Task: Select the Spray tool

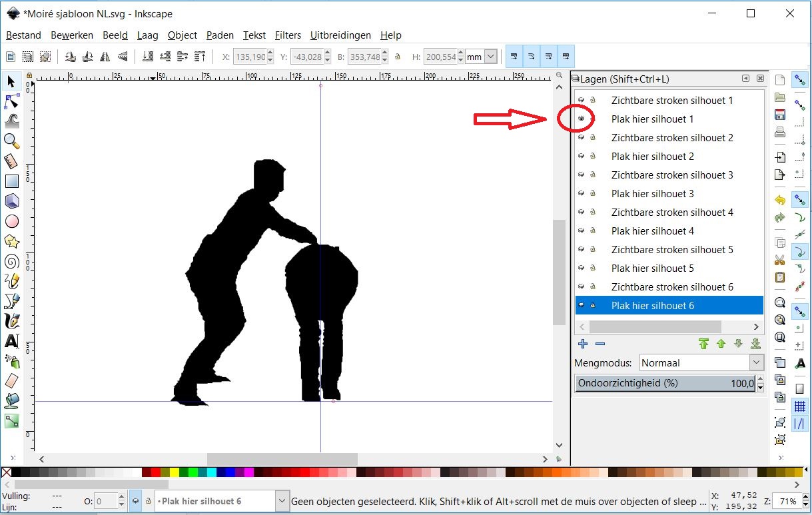Action: pos(12,361)
